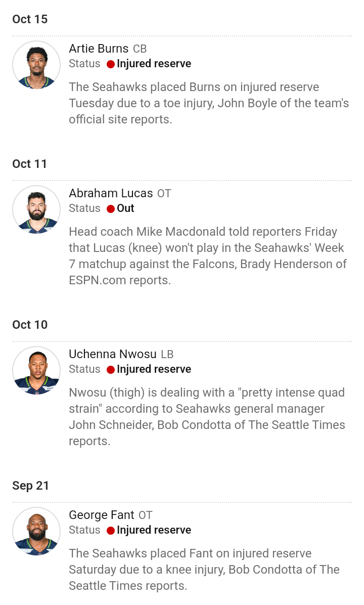The height and width of the screenshot is (605, 364).
Task: Click Nwosu quad strain news text
Action: pos(207,417)
